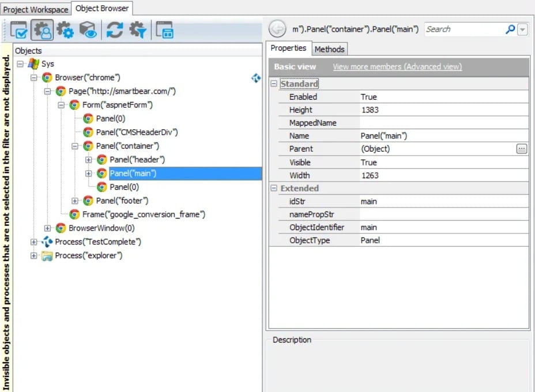
Task: Select Panel("header") tree item
Action: pos(137,160)
